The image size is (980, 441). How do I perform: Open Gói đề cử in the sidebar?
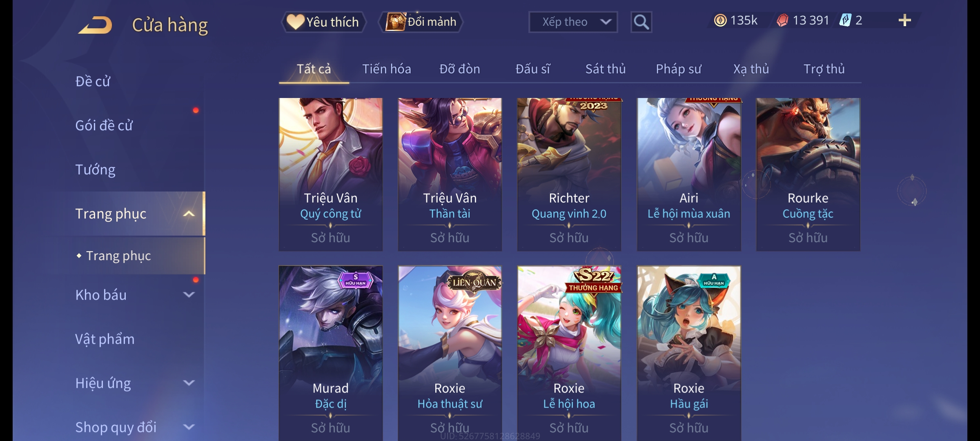point(104,125)
